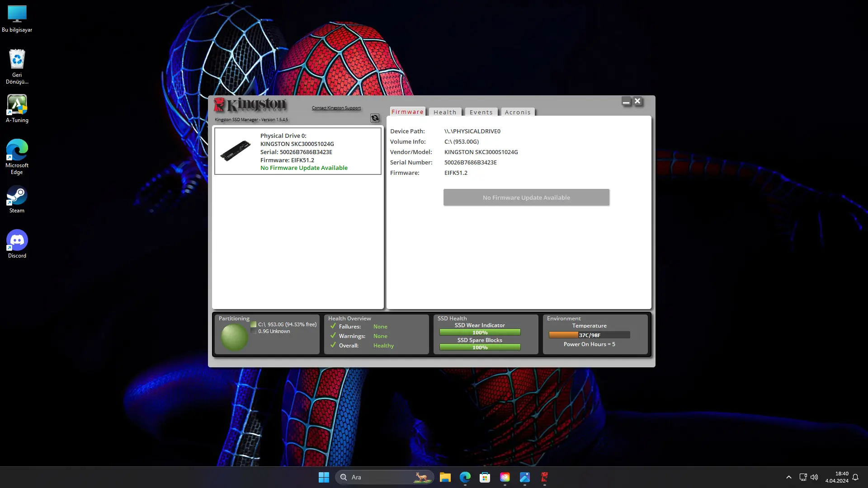
Task: Click the Firmware EIFK51.2 value in details
Action: point(456,173)
